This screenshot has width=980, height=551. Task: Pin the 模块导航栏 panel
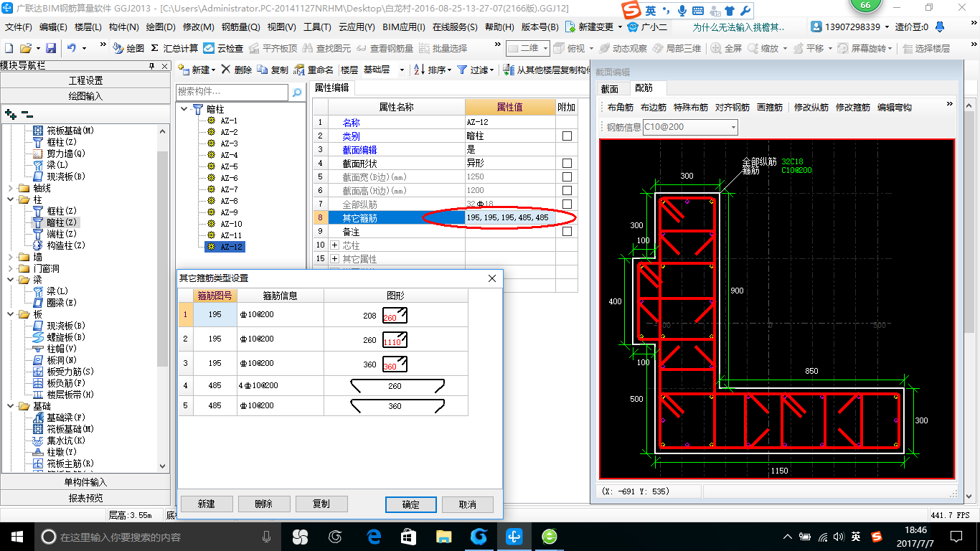click(151, 65)
